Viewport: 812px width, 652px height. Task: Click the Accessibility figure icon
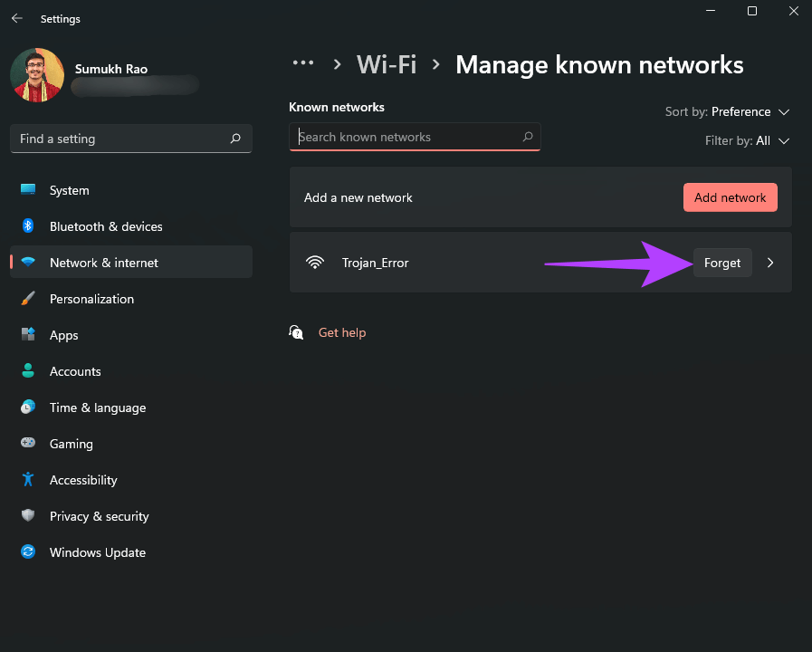pos(28,479)
